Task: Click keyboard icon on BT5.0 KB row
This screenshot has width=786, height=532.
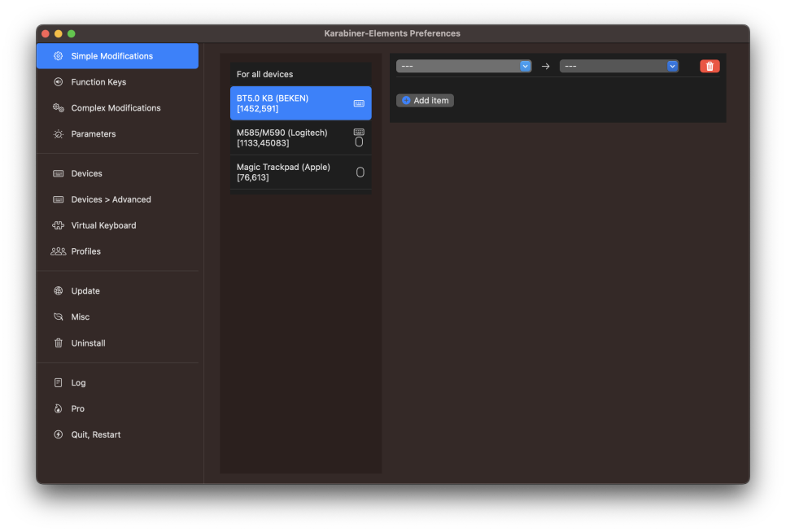Action: [359, 103]
